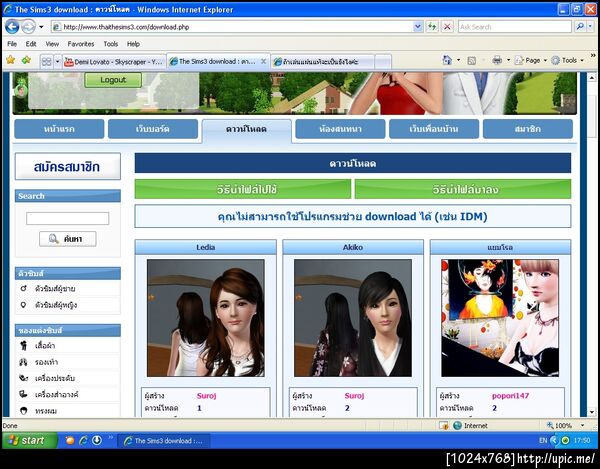The image size is (600, 469).
Task: Open the recent pages dropdown next to Forward
Action: pos(41,27)
